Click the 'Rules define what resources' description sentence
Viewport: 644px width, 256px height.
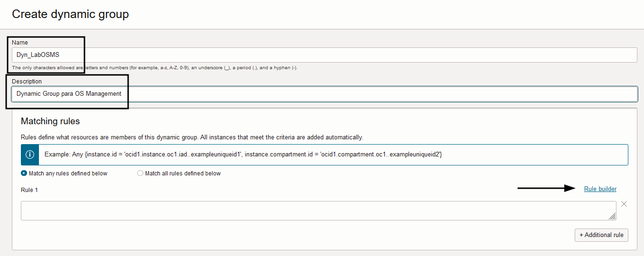coord(192,137)
